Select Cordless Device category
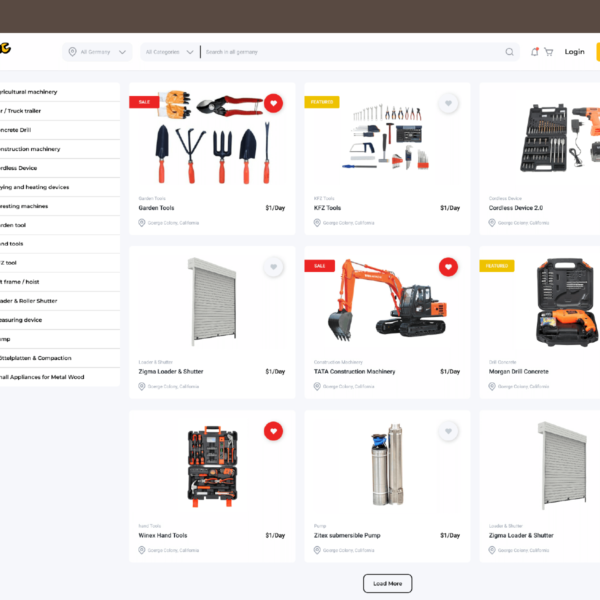The width and height of the screenshot is (600, 600). tap(60, 168)
